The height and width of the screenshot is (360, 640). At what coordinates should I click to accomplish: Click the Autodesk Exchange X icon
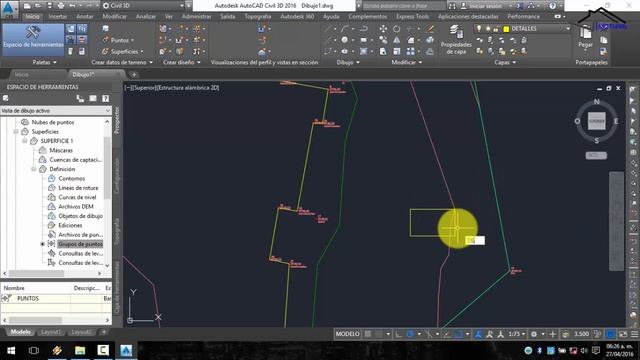tap(520, 6)
